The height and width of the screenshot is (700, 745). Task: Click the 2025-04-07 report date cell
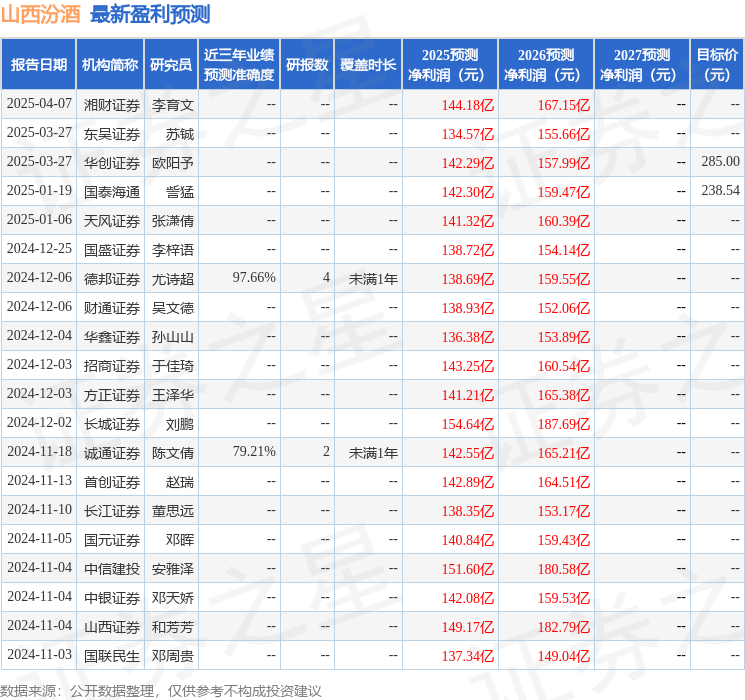coord(39,104)
